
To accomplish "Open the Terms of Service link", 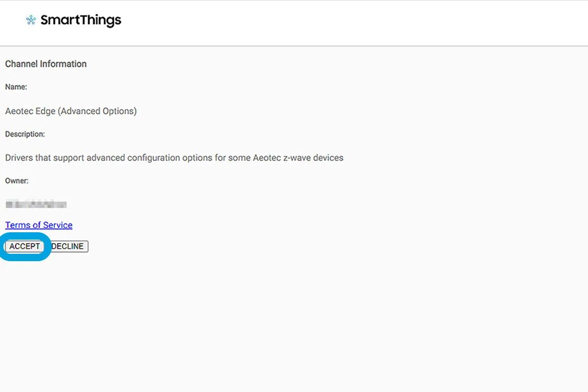I will 39,225.
